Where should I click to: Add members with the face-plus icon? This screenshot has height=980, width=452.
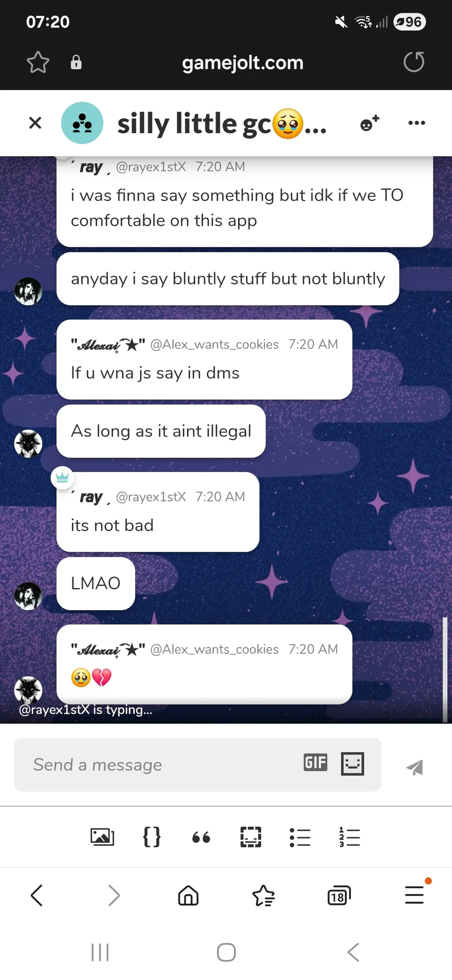(x=370, y=123)
